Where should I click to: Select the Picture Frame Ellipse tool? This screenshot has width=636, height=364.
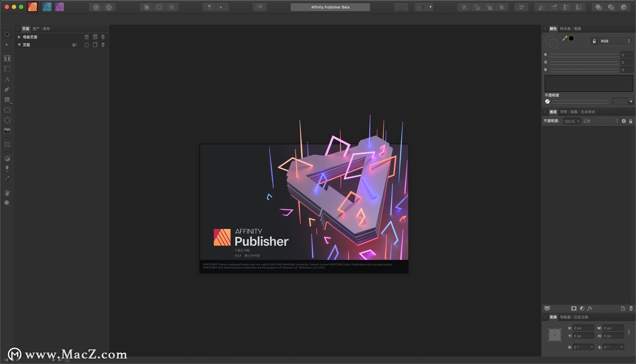pos(7,121)
